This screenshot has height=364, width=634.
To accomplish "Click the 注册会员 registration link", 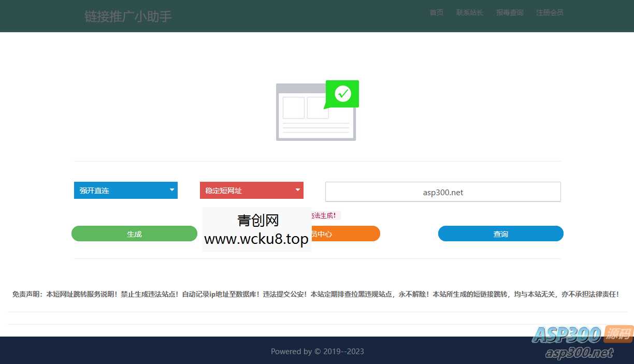I will (x=550, y=12).
